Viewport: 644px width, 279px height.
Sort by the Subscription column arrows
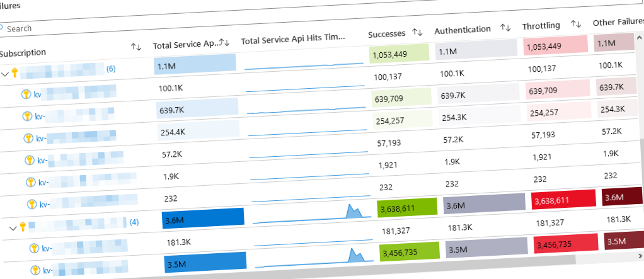(135, 47)
